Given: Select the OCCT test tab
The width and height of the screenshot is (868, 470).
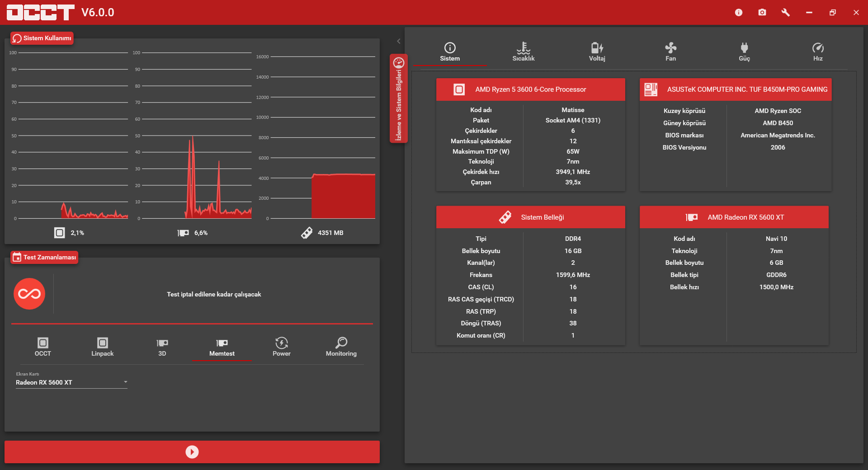Looking at the screenshot, I should point(43,347).
